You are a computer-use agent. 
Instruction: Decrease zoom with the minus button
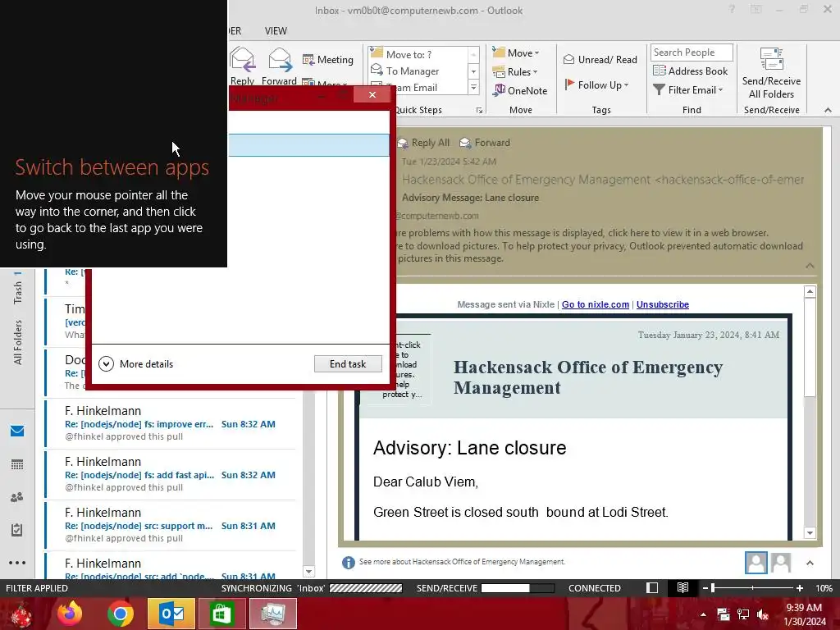pyautogui.click(x=705, y=588)
